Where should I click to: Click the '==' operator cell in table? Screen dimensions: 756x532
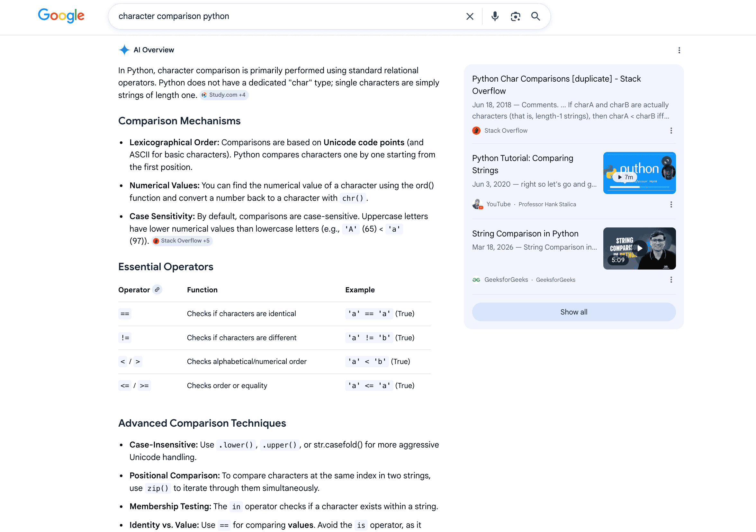coord(125,314)
